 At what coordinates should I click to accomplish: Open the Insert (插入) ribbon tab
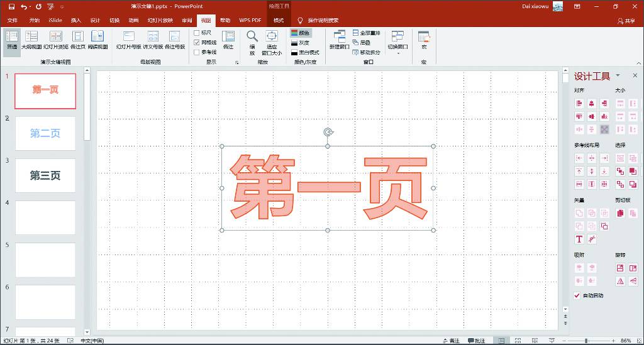[x=76, y=20]
